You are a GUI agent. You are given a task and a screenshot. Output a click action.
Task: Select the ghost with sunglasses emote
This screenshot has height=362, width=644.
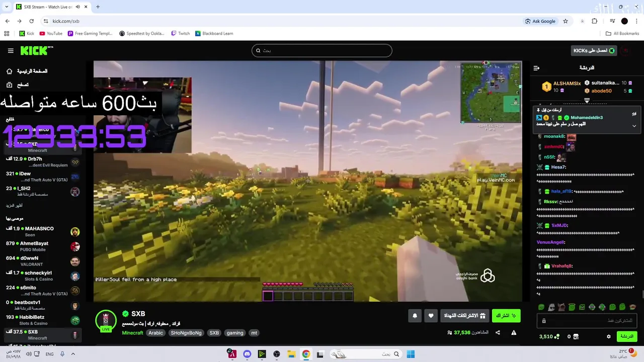pos(551,307)
